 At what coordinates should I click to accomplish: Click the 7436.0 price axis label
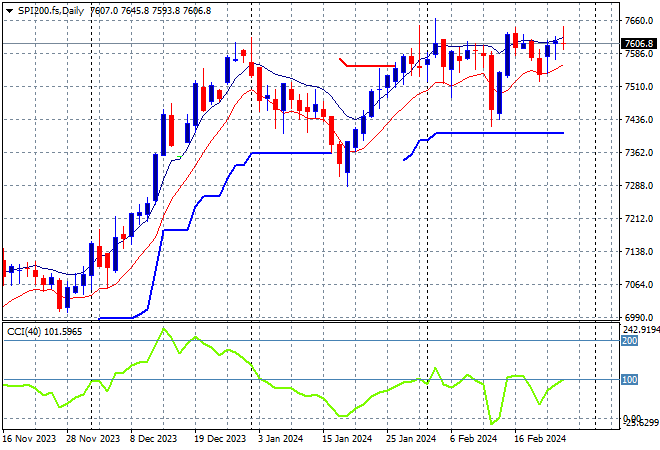[x=638, y=120]
